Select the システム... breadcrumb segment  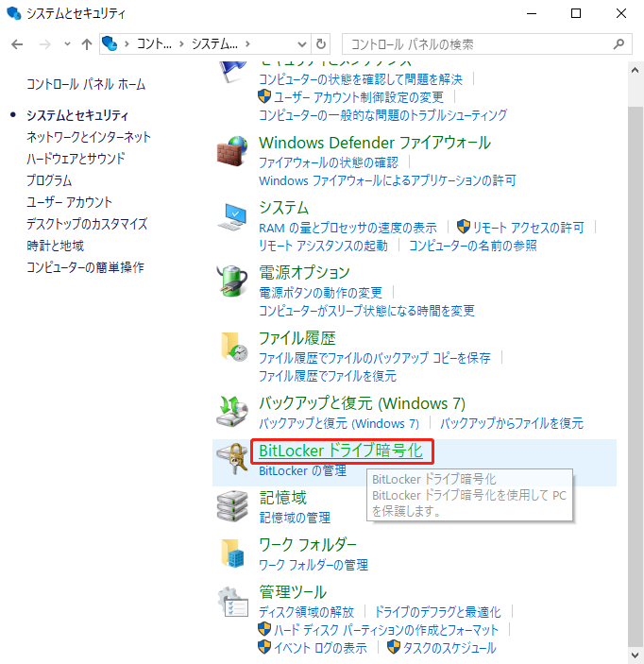pos(214,44)
